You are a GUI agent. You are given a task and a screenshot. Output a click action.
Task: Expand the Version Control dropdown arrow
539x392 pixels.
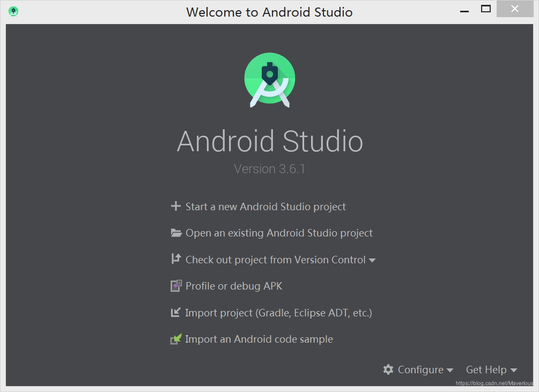click(x=372, y=261)
